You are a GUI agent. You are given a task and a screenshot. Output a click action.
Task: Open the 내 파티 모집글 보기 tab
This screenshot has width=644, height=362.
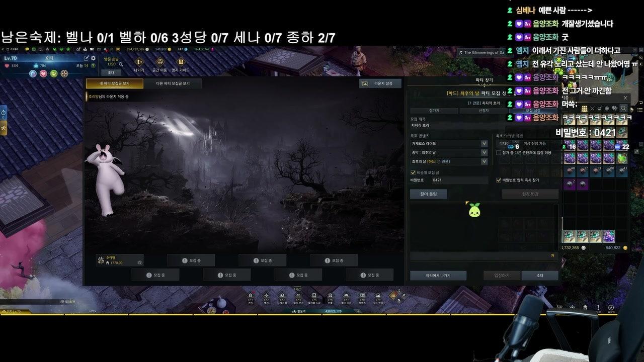pyautogui.click(x=115, y=83)
